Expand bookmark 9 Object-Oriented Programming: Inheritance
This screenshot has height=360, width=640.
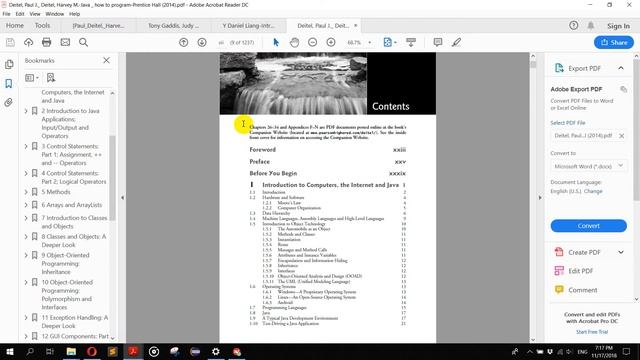[26, 256]
